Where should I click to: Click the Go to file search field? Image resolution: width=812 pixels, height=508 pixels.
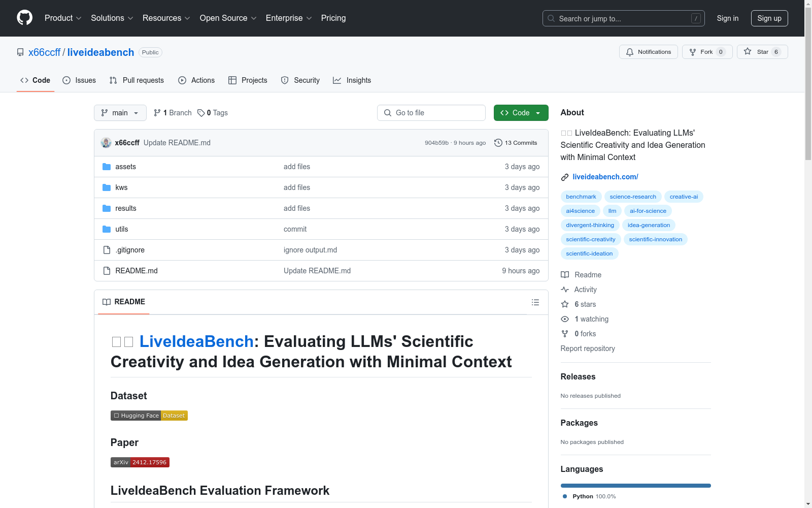[431, 113]
